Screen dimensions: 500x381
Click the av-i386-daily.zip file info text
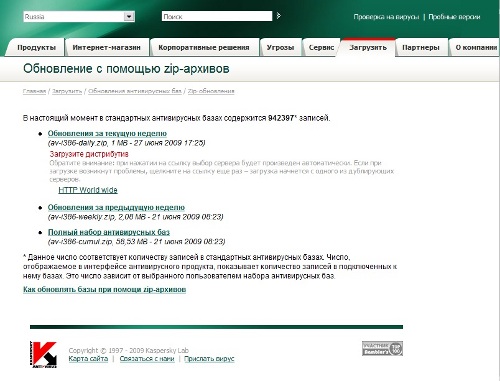click(126, 143)
